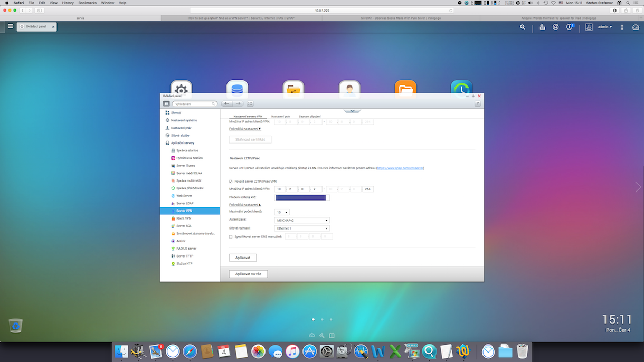Click the control panel back arrow

tap(227, 104)
